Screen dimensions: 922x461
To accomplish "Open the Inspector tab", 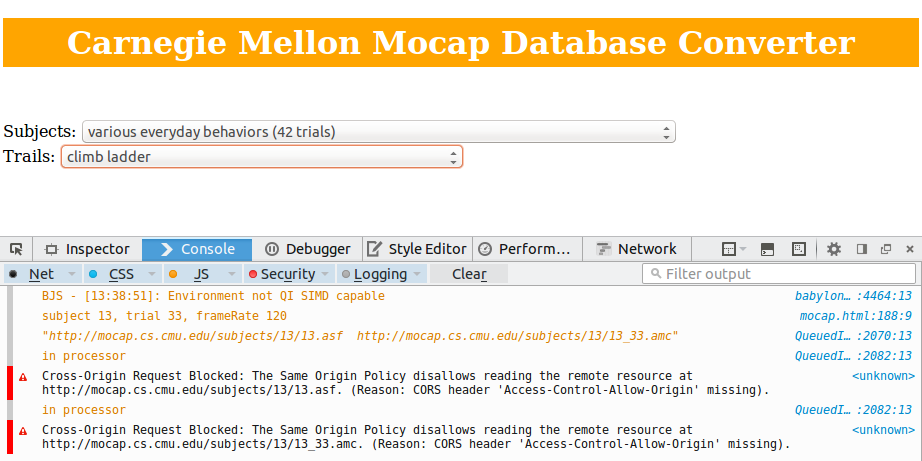I will click(x=87, y=249).
